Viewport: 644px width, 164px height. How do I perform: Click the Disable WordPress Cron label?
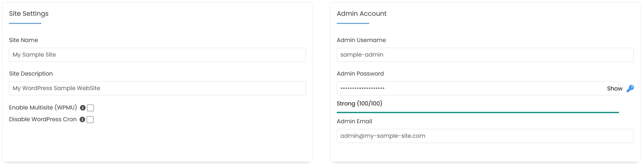43,119
